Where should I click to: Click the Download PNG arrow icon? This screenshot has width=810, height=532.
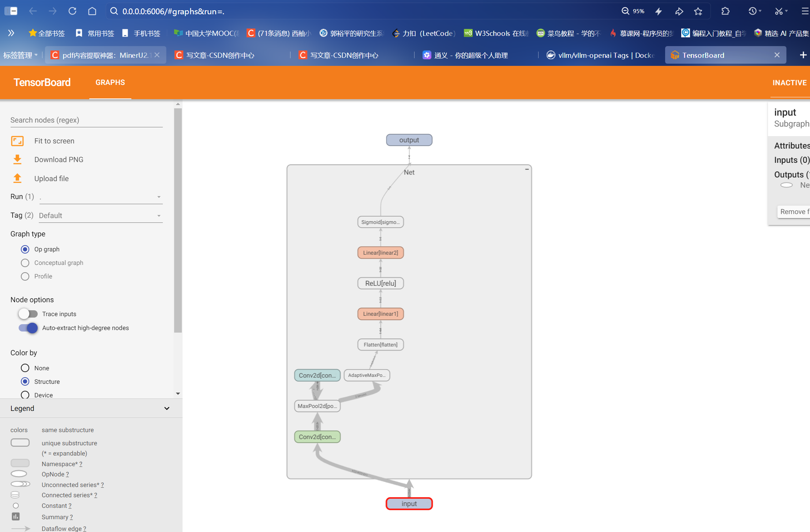point(17,160)
